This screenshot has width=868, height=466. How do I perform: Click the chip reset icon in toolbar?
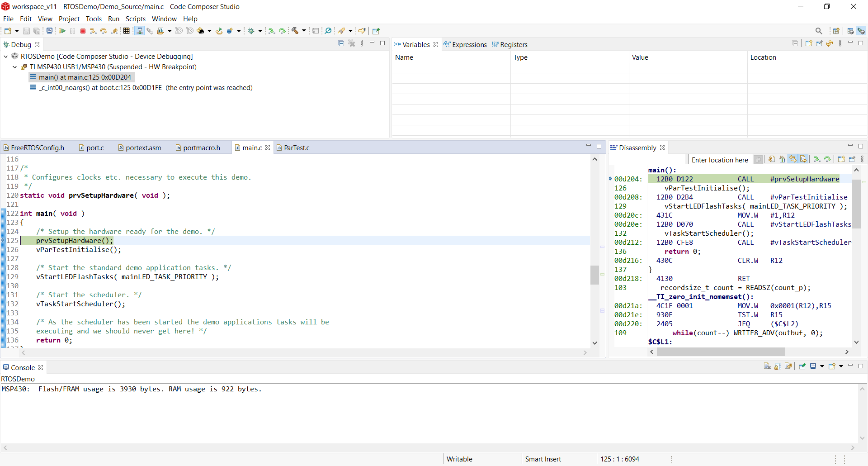point(200,31)
